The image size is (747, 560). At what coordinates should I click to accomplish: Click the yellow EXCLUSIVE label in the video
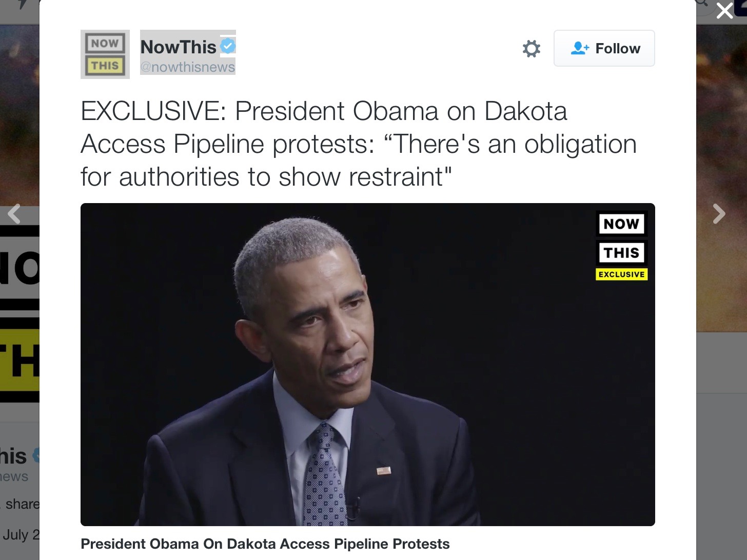tap(621, 274)
